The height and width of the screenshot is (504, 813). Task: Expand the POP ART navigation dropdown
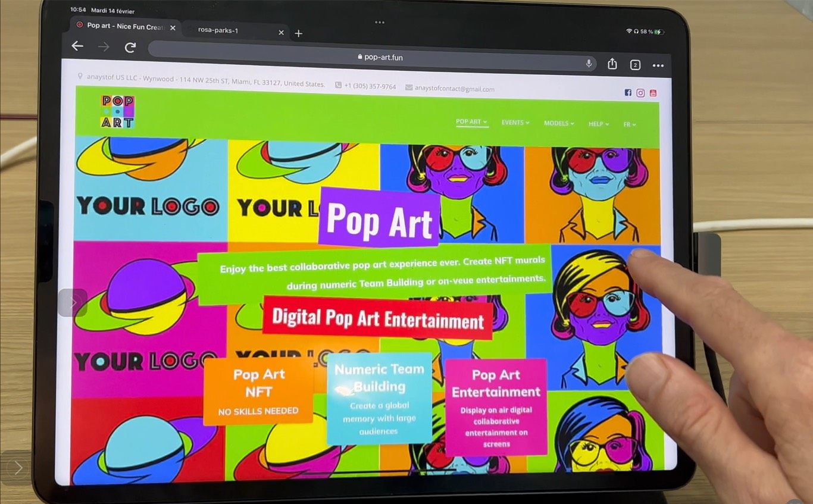pyautogui.click(x=471, y=122)
